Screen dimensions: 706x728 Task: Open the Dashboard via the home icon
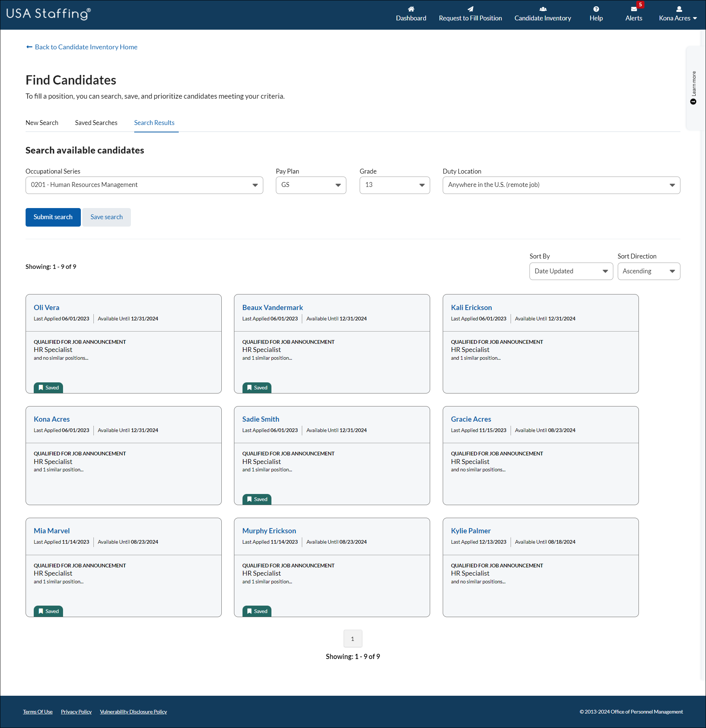[411, 9]
